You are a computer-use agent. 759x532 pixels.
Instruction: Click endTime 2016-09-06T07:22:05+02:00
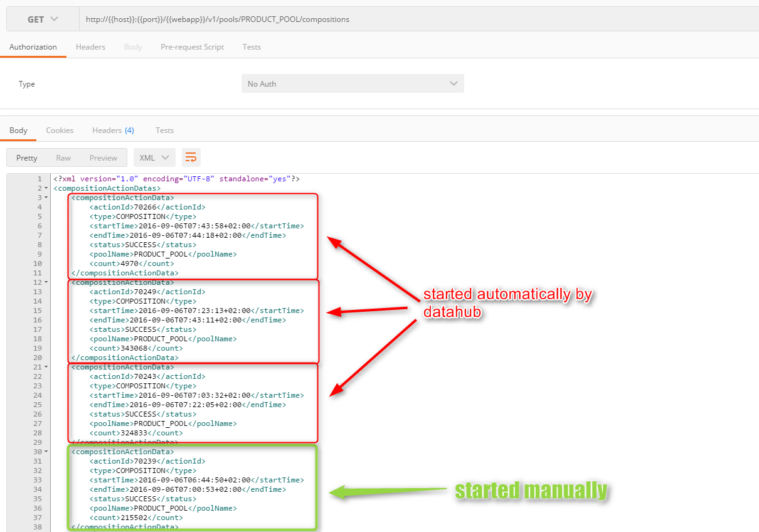[186, 405]
